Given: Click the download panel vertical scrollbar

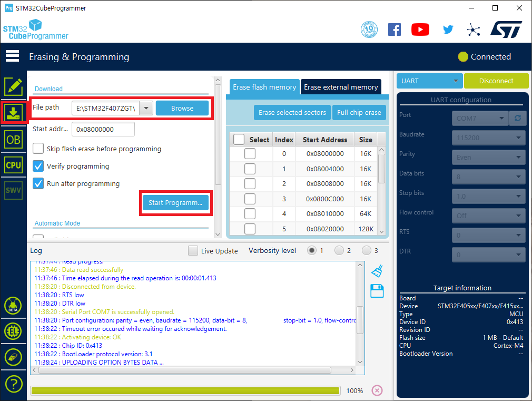Looking at the screenshot, I should [x=218, y=134].
